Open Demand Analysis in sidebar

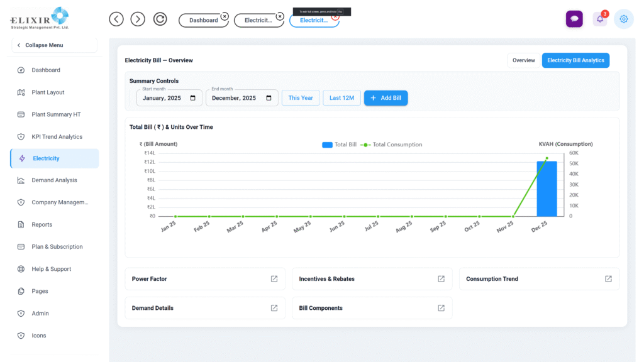[54, 180]
